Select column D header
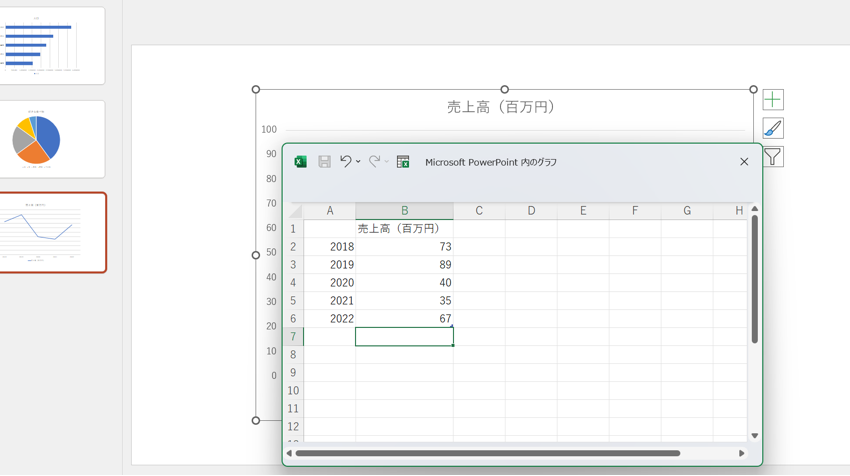850x476 pixels. 531,211
